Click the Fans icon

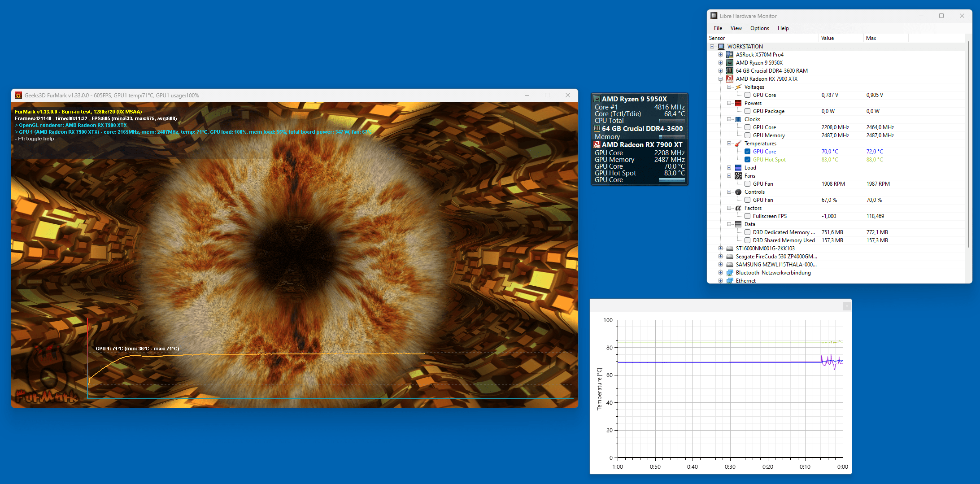click(x=738, y=176)
